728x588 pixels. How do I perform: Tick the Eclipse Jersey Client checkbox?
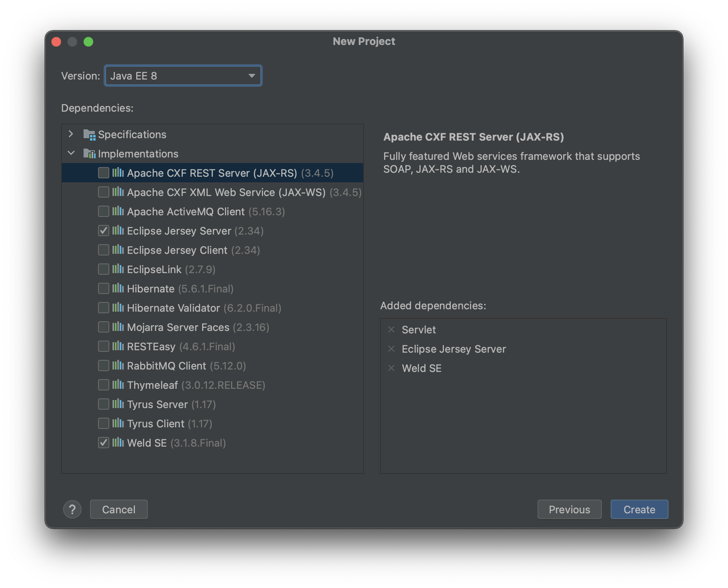[x=104, y=250]
